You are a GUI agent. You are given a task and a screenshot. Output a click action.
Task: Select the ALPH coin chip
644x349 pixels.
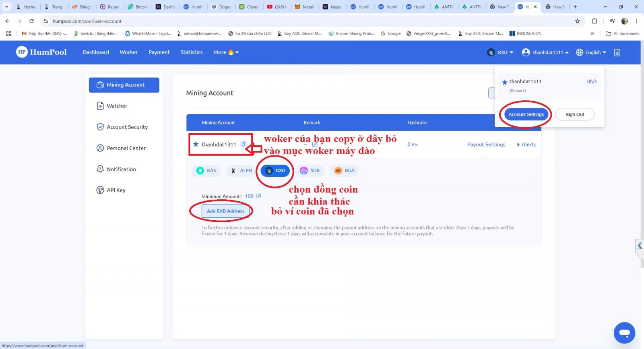point(242,171)
